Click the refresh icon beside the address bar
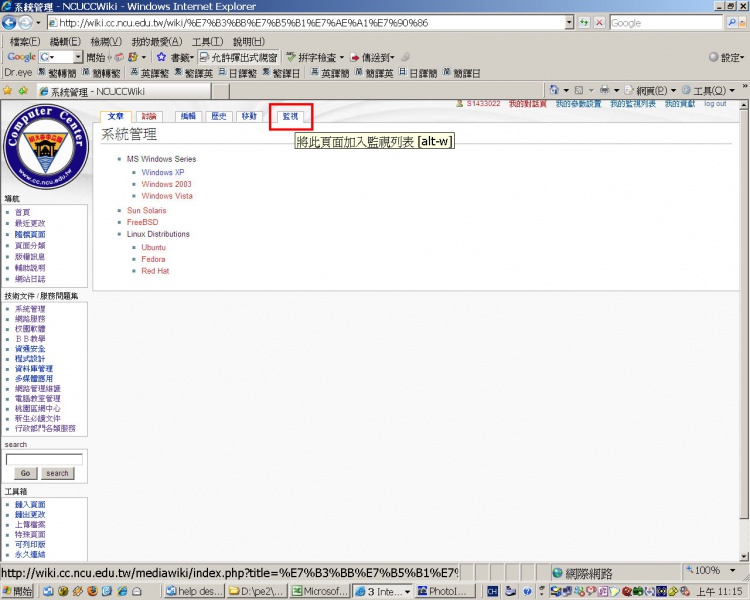Viewport: 750px width, 600px height. pos(583,22)
